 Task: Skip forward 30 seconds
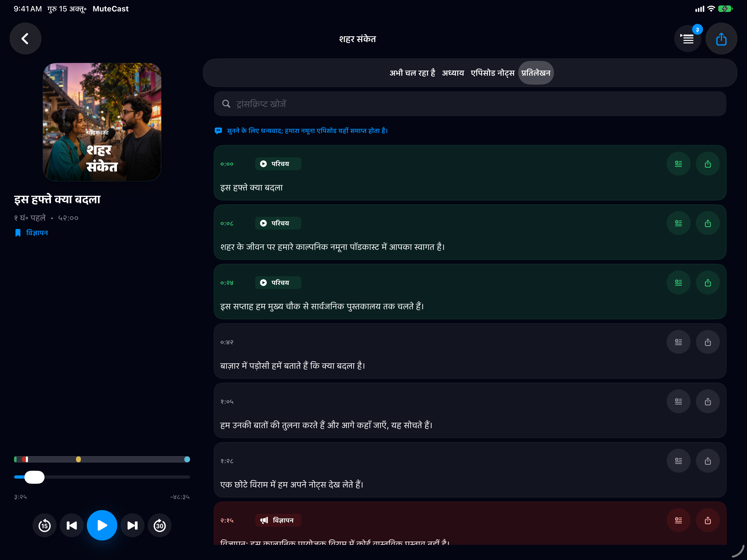160,526
